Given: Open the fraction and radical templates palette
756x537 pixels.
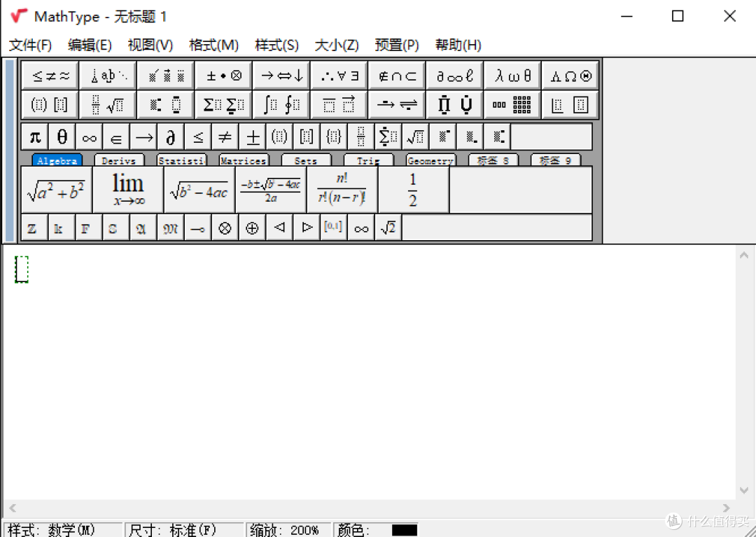Looking at the screenshot, I should [107, 104].
